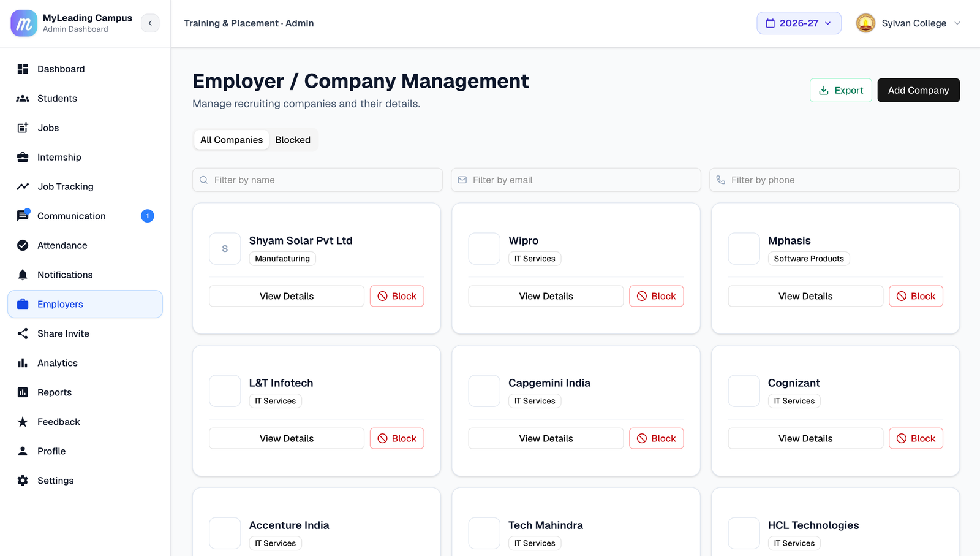Switch to the Blocked tab
This screenshot has width=980, height=556.
[x=293, y=140]
